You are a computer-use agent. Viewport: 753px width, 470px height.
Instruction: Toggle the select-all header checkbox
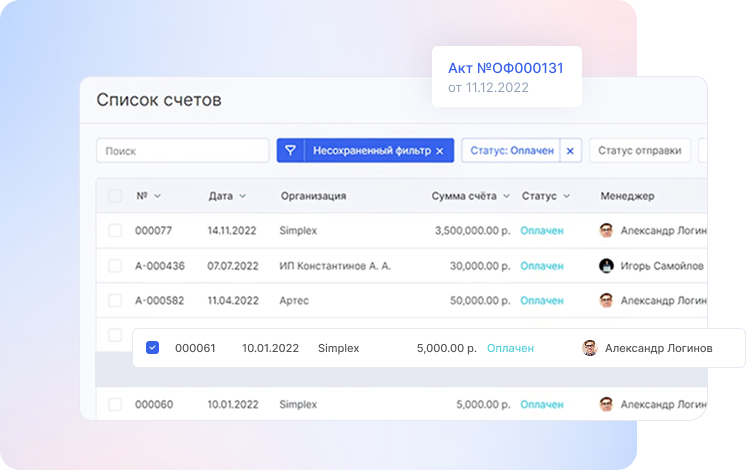115,196
